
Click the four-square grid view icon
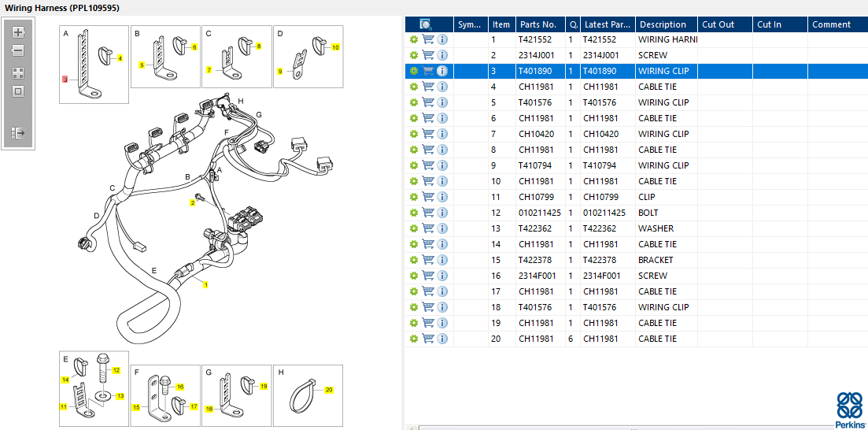(18, 72)
